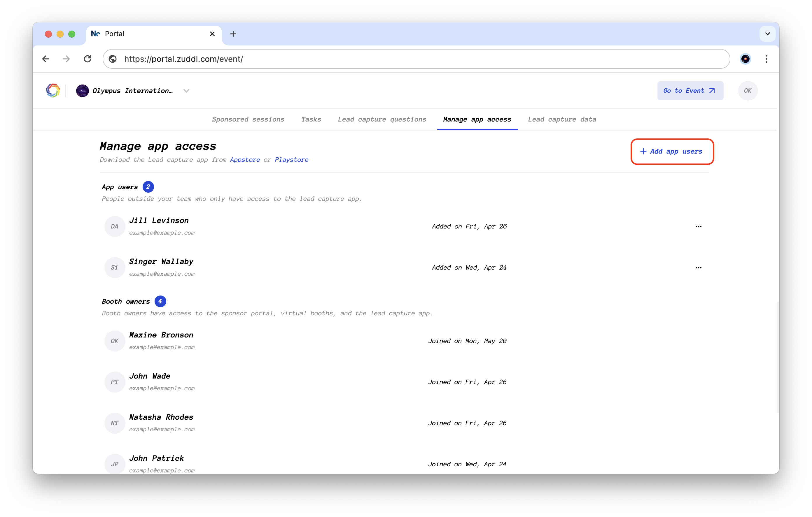Open a new browser tab
Screen dimensions: 812x517
233,34
